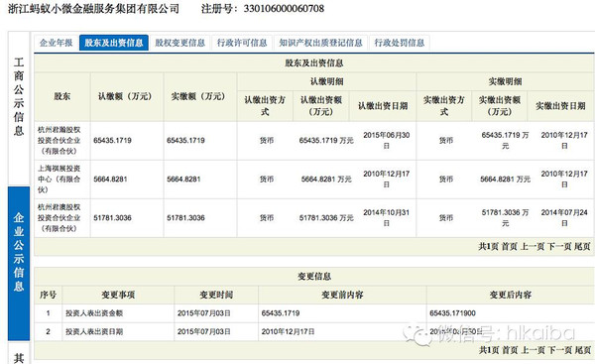595x364 pixels.
Task: Click the 变更事项 column header
Action: (x=118, y=295)
